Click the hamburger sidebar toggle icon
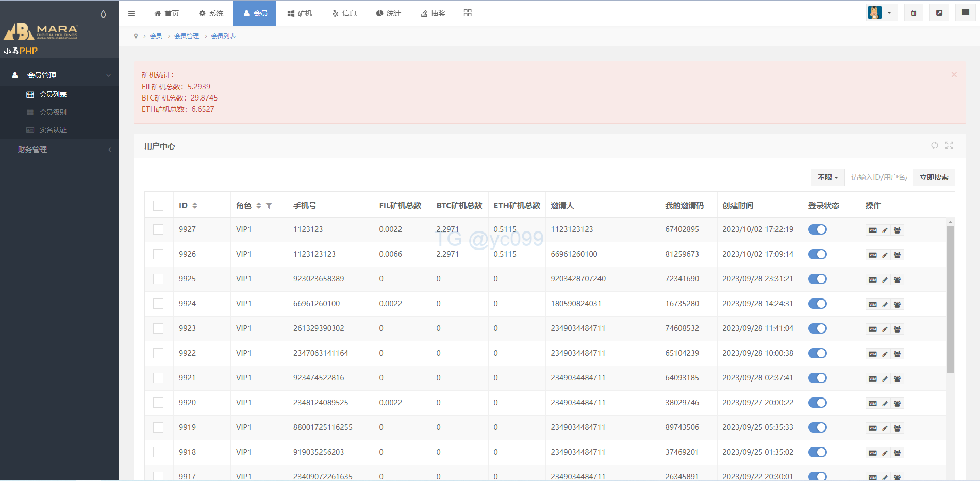This screenshot has width=980, height=481. pyautogui.click(x=131, y=13)
